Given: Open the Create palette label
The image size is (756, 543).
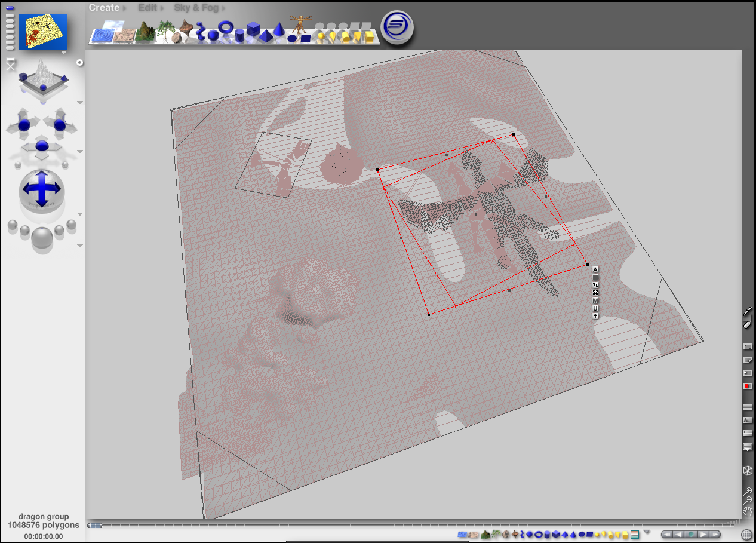Looking at the screenshot, I should click(x=105, y=8).
